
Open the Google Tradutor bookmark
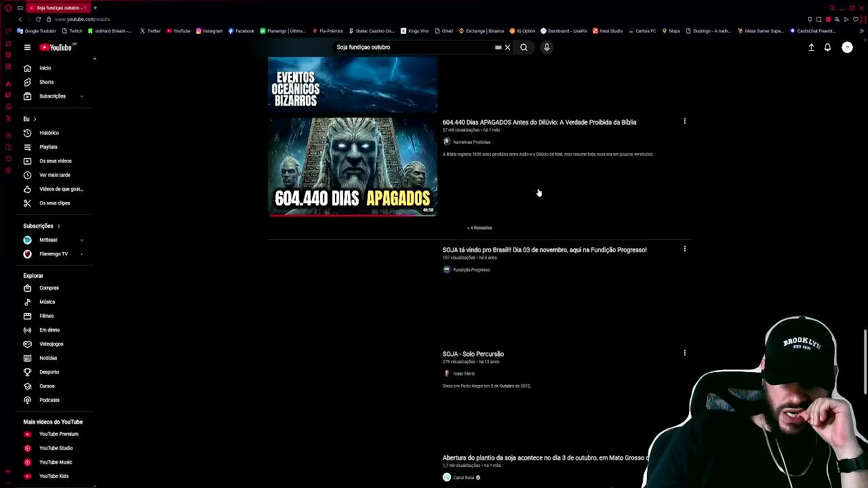[x=37, y=30]
